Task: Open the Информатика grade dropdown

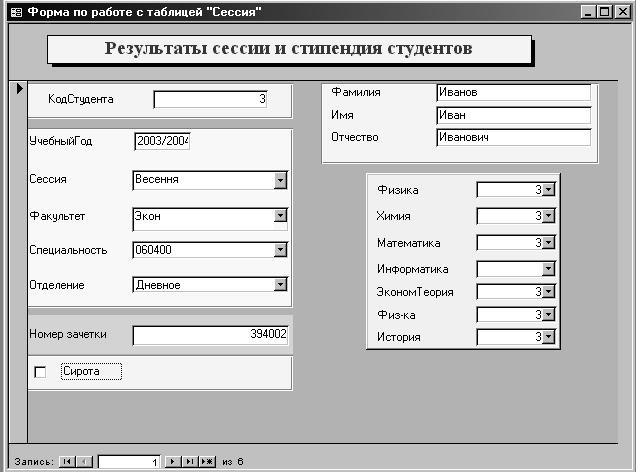Action: tap(548, 269)
